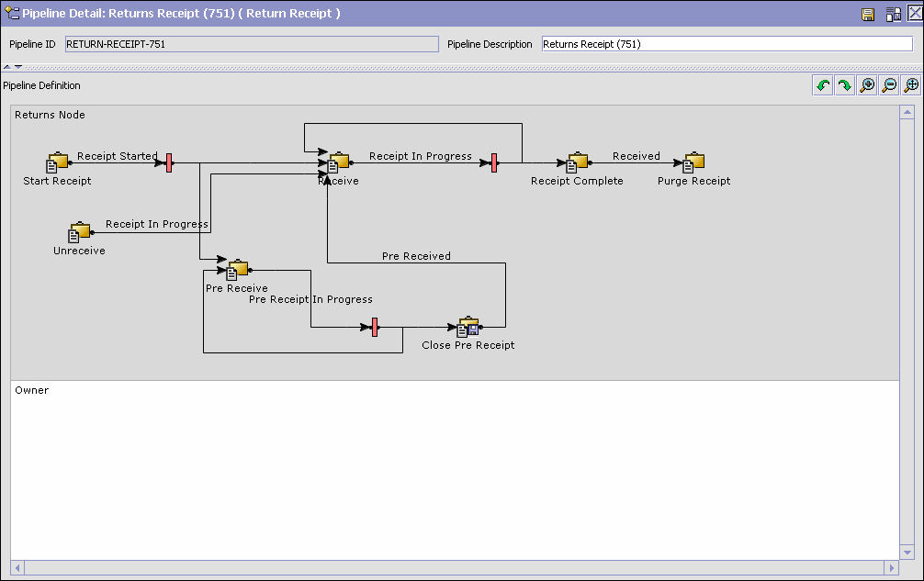The image size is (924, 581).
Task: Undo the last pipeline change with the green arrow
Action: coord(823,85)
